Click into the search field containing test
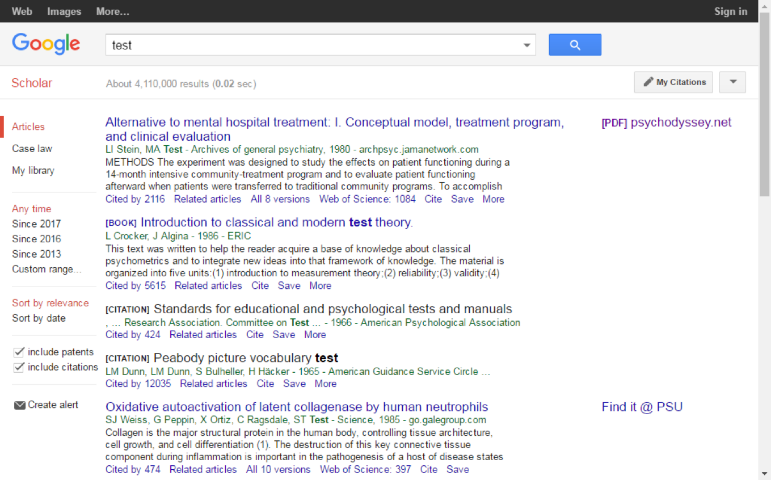The width and height of the screenshot is (771, 480). coord(310,45)
